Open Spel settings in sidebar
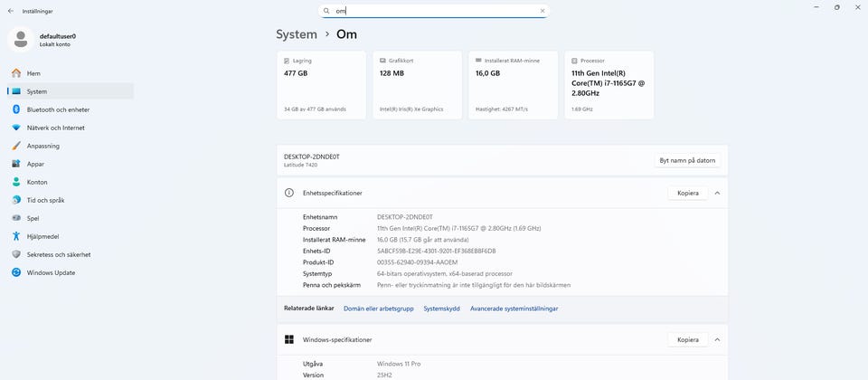Screen dimensions: 868x380 71,218
